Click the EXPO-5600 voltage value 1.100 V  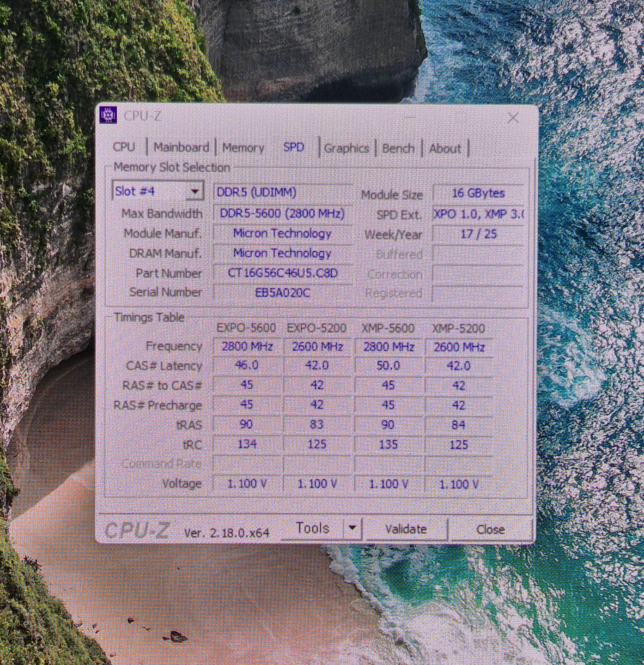(x=247, y=484)
